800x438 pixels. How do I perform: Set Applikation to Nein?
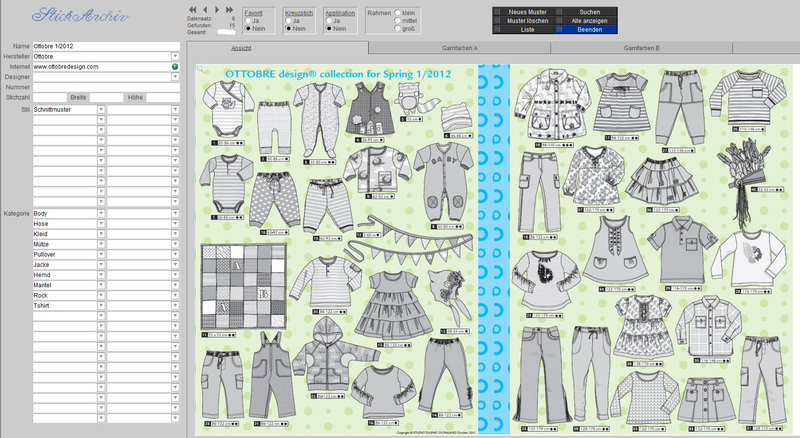pos(329,29)
